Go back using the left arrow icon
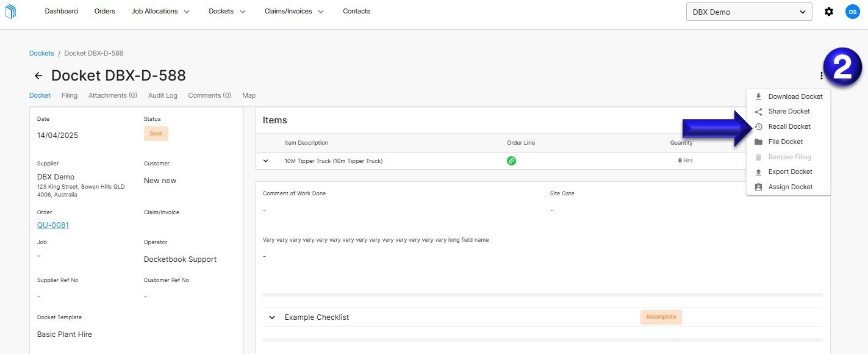The height and width of the screenshot is (354, 868). pyautogui.click(x=38, y=76)
